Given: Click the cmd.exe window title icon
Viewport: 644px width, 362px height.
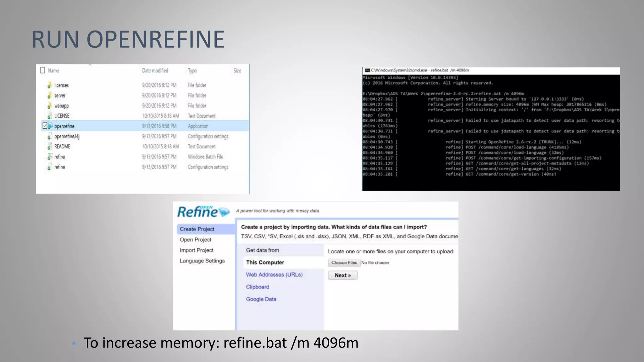Looking at the screenshot, I should pos(367,70).
